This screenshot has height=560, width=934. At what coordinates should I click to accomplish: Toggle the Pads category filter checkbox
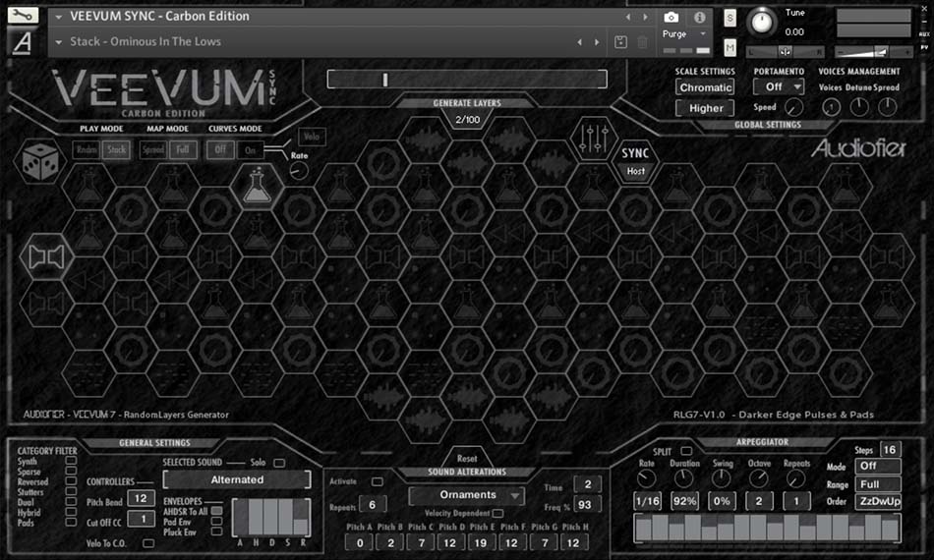71,522
